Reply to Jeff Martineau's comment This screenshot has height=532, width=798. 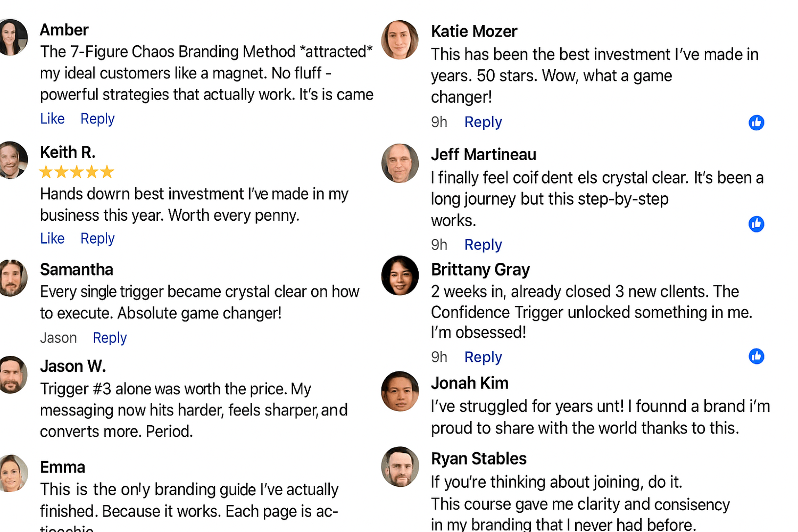click(483, 245)
